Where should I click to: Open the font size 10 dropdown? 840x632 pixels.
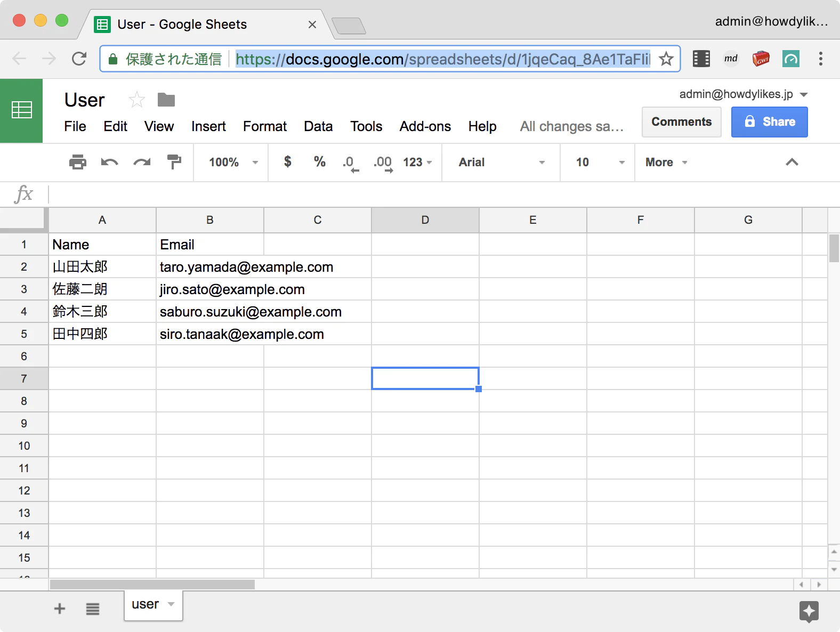click(600, 162)
